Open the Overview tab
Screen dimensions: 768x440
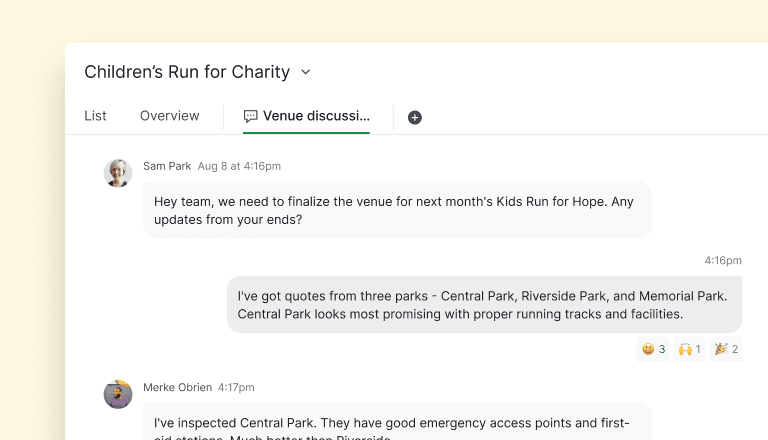(169, 116)
